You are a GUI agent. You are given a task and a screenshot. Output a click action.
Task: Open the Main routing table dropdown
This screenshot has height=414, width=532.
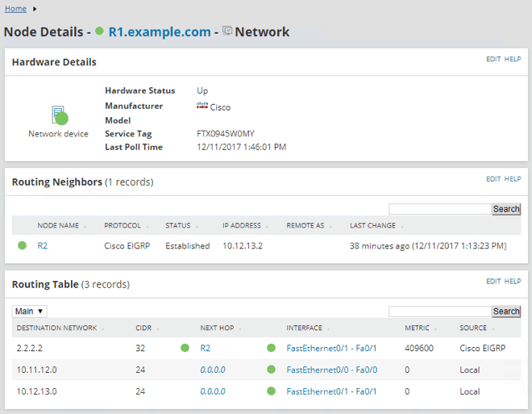tap(30, 311)
